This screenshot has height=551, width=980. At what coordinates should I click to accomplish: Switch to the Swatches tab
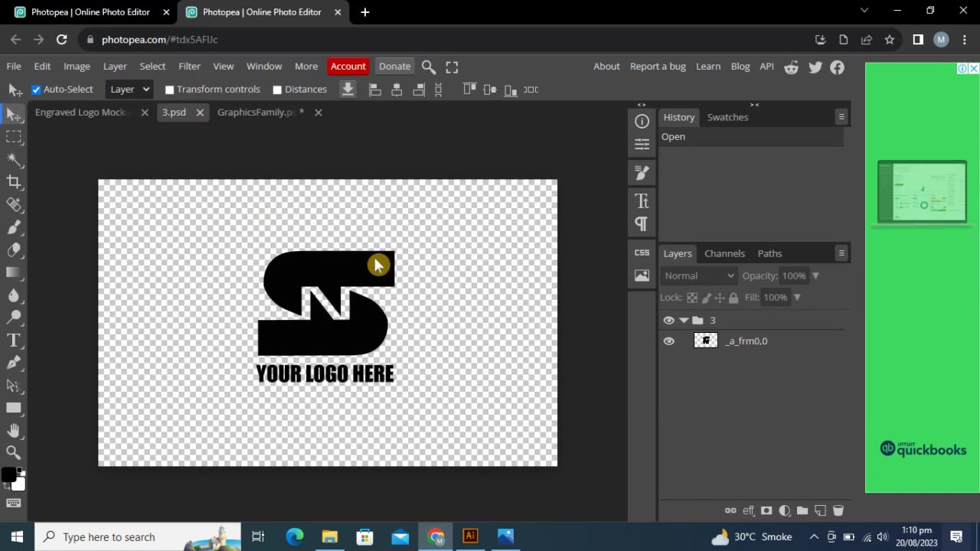point(727,117)
